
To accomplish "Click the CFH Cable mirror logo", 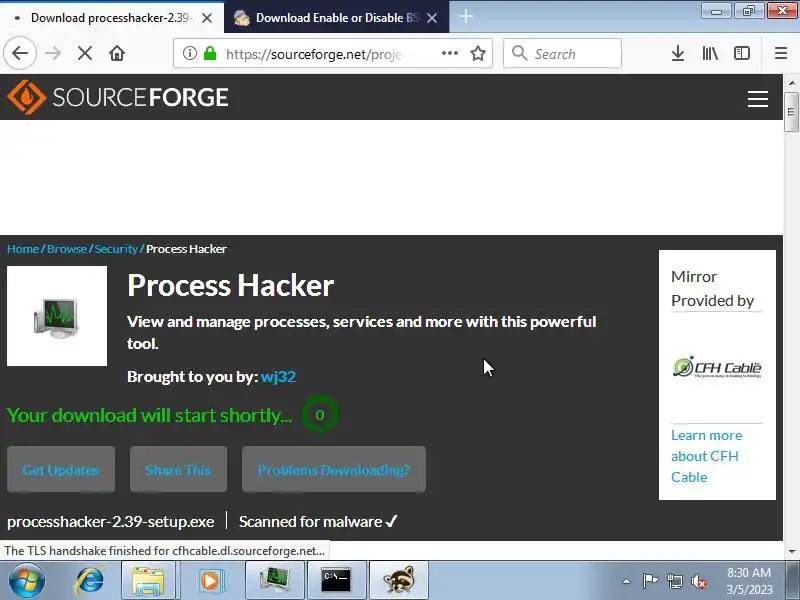I will (x=717, y=367).
